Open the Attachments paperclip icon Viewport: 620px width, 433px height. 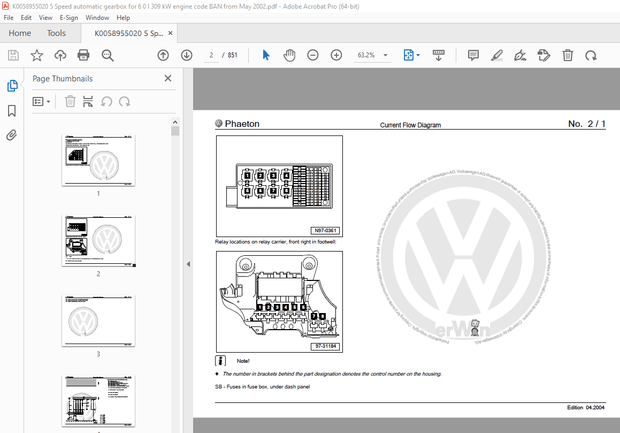[12, 135]
